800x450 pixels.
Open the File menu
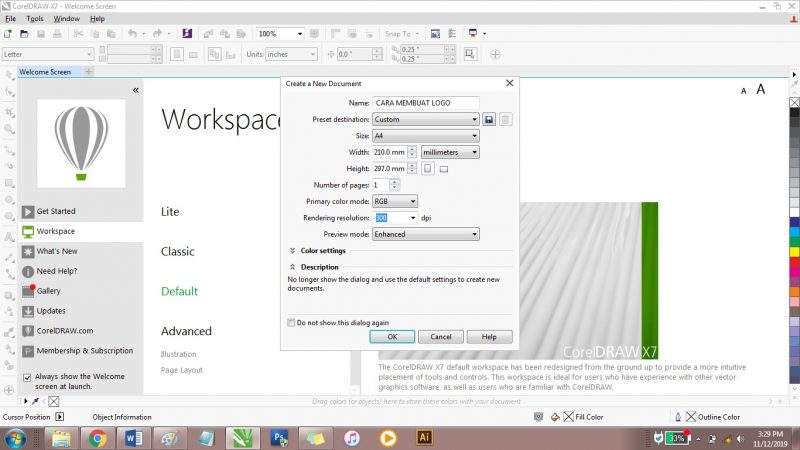pyautogui.click(x=10, y=19)
